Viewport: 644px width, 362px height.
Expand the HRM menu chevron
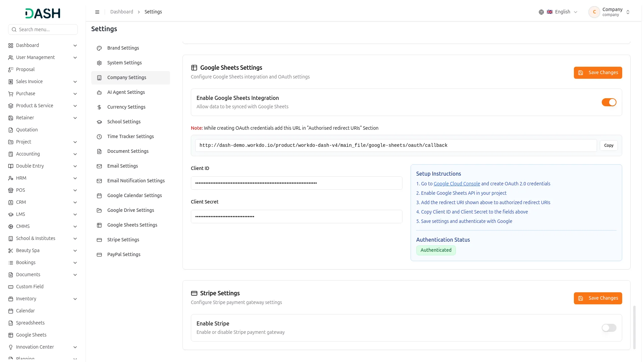tap(75, 178)
